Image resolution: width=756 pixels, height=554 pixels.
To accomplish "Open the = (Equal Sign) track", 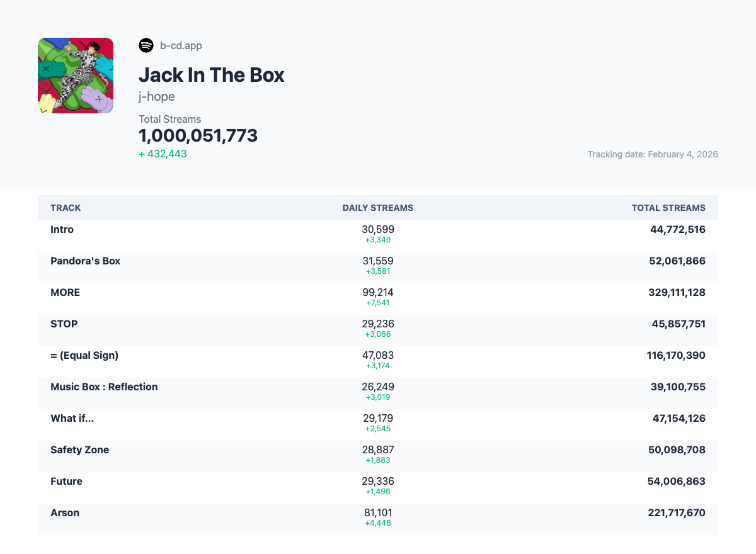I will click(84, 356).
